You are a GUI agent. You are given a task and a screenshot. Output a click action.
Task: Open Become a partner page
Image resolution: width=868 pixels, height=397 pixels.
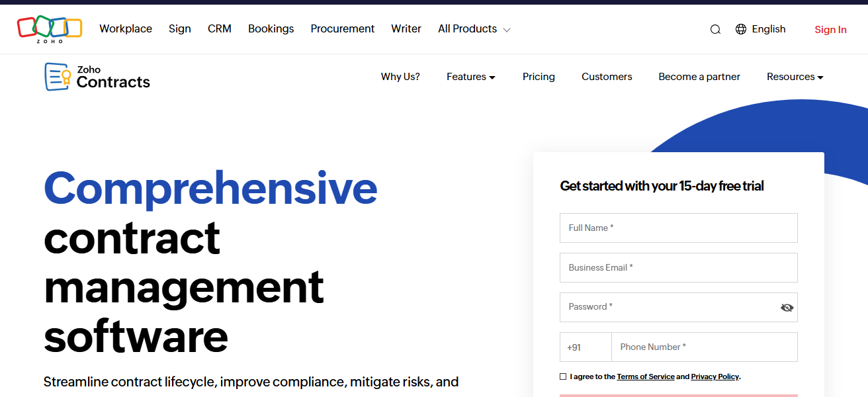click(x=699, y=77)
